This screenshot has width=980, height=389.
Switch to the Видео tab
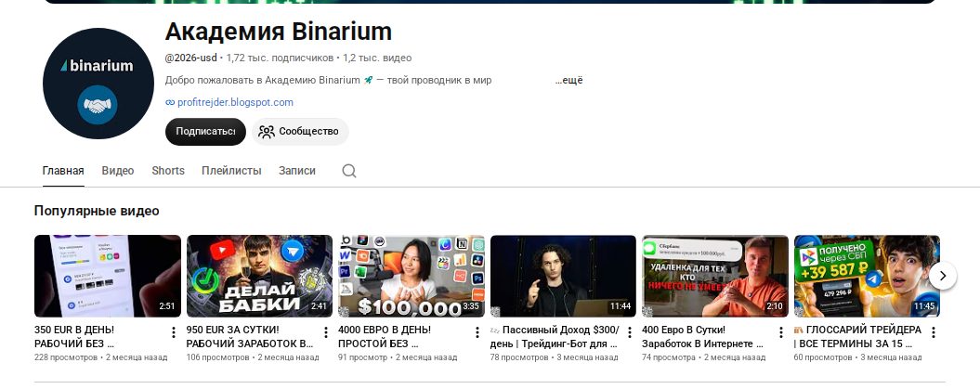[118, 171]
